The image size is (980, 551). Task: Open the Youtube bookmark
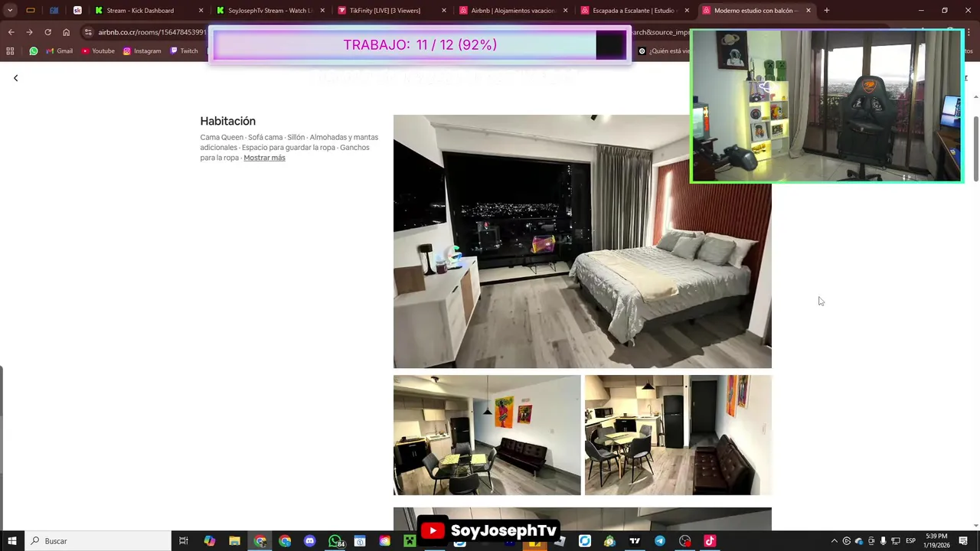97,51
